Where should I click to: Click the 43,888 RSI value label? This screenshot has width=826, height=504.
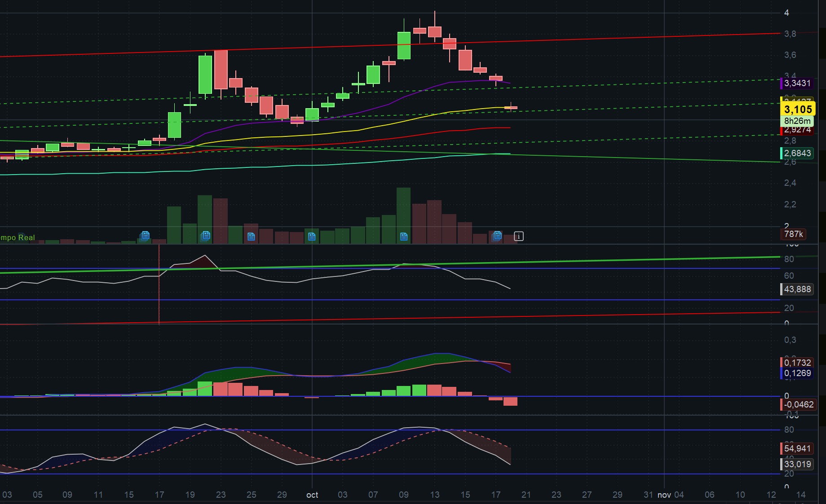(x=797, y=289)
